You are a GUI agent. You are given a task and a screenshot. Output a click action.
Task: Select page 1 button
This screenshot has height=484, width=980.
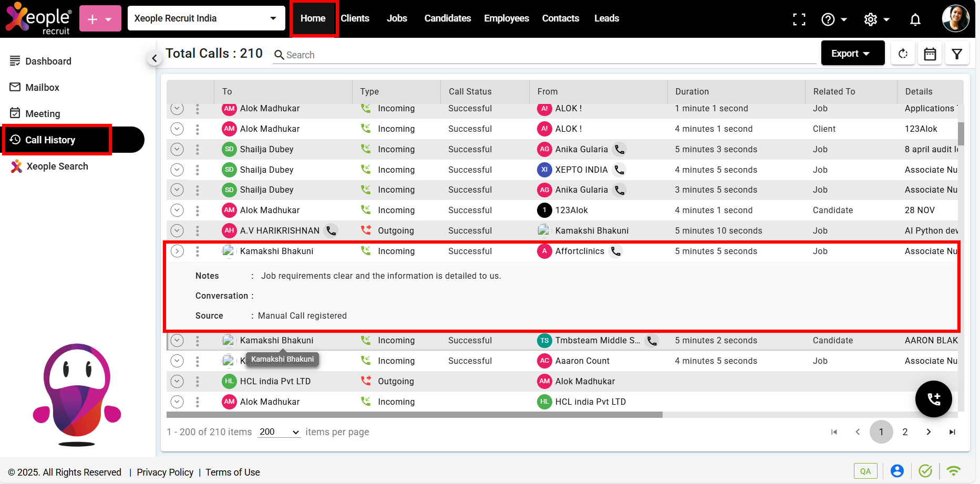[x=881, y=432]
